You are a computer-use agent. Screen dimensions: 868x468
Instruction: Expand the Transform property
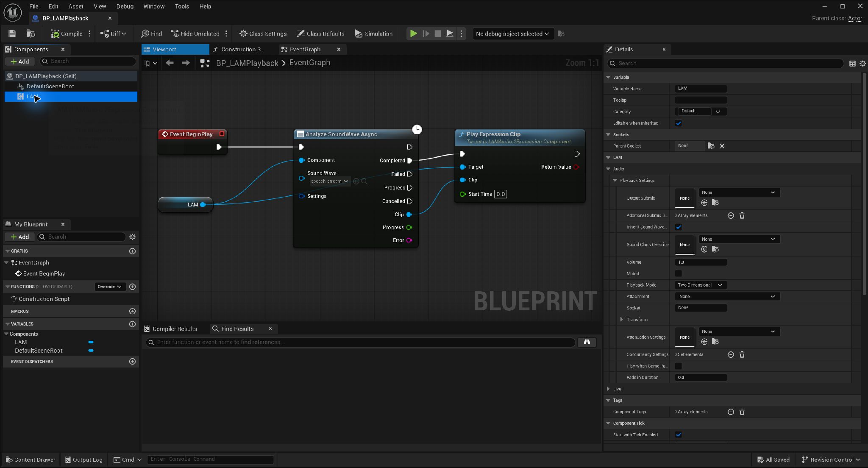(x=622, y=319)
